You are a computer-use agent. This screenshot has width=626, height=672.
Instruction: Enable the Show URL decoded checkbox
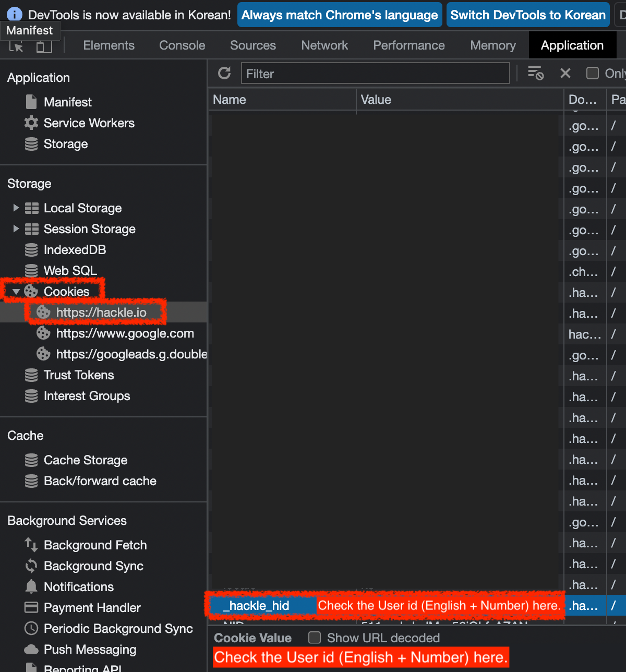[315, 638]
